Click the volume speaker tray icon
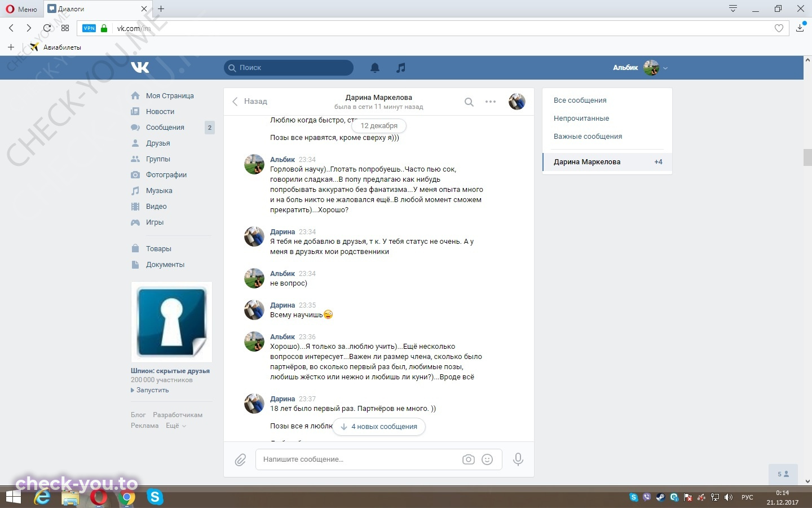 pos(729,497)
